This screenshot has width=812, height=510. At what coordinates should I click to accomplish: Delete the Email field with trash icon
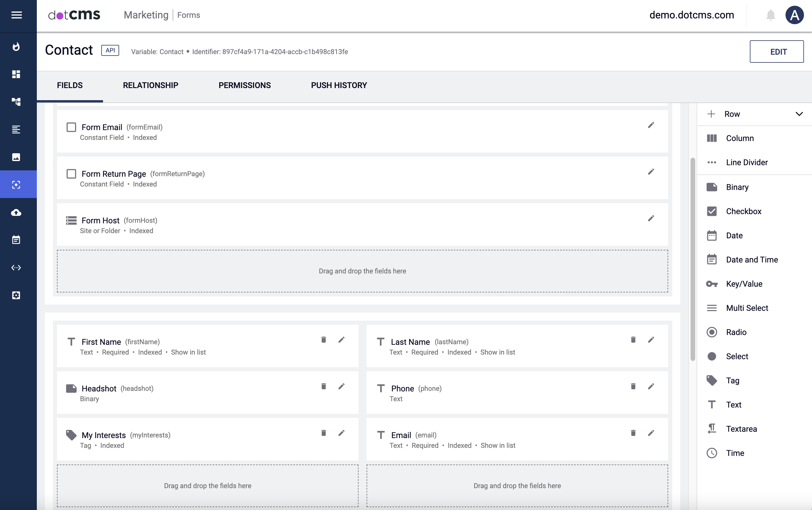pos(633,433)
